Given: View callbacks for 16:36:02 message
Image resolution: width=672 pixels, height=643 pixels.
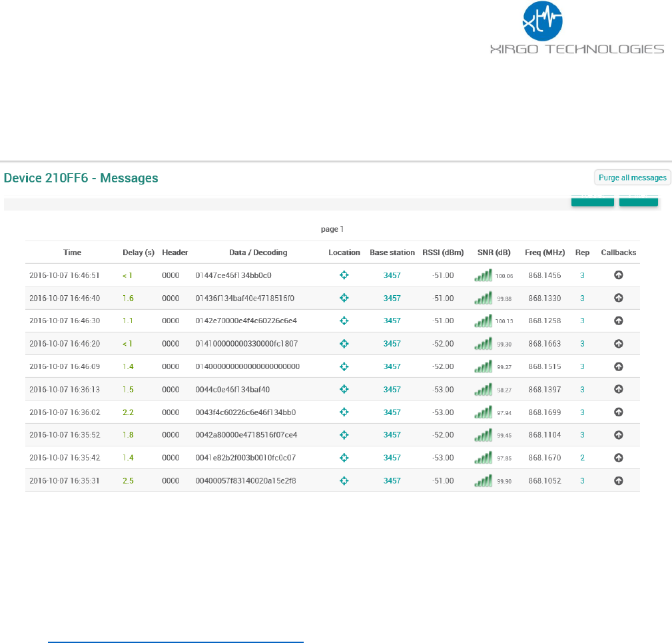Looking at the screenshot, I should pos(618,412).
